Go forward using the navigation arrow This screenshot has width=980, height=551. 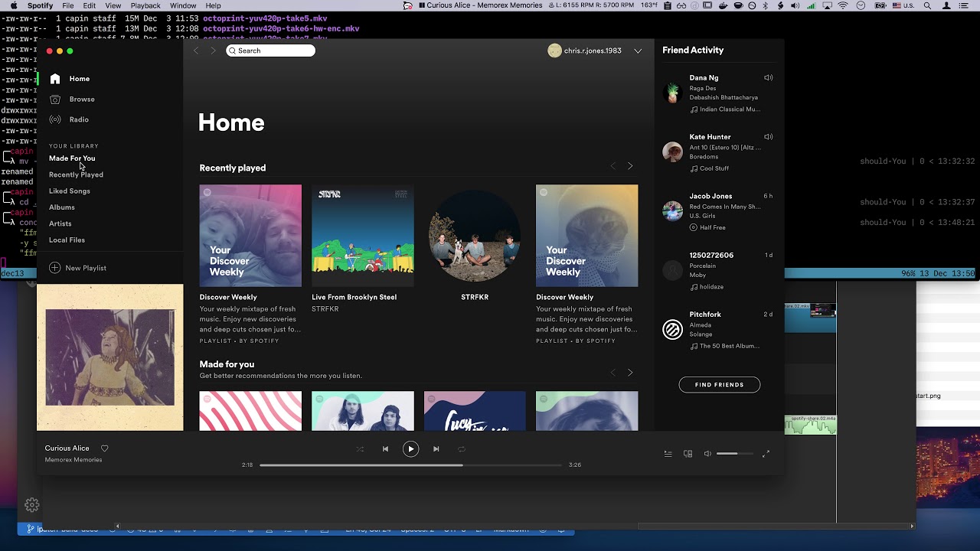(214, 51)
